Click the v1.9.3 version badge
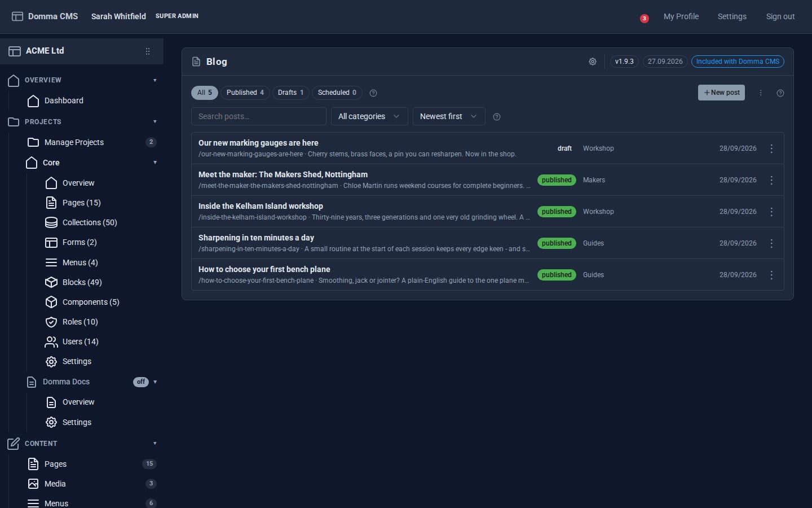The width and height of the screenshot is (812, 508). point(624,62)
